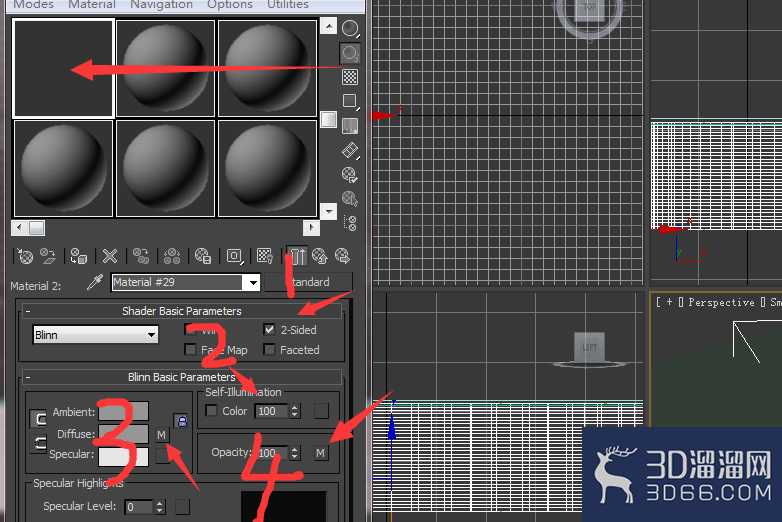Click the Get Material icon
Viewport: 782px width, 522px height.
pos(24,256)
